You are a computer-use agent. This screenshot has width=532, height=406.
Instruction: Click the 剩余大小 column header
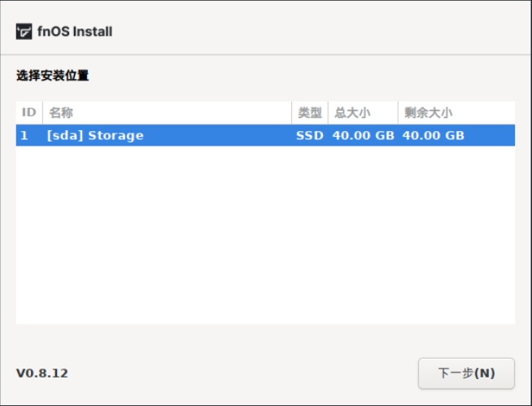[x=456, y=113]
